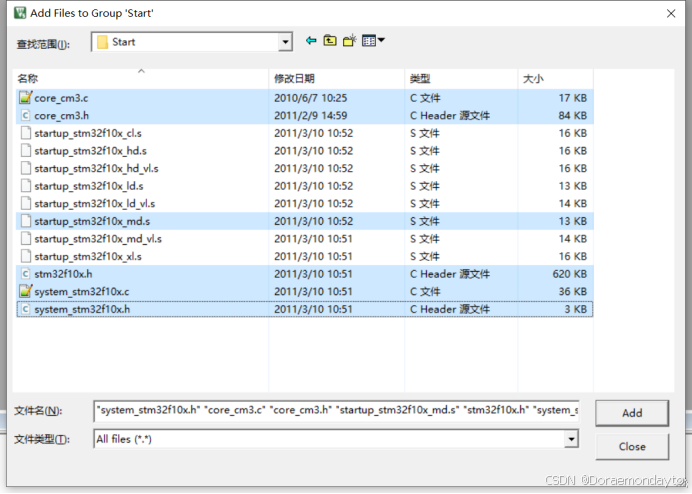Image resolution: width=692 pixels, height=494 pixels.
Task: Click the file name system_stm32f10x.h
Action: 82,309
